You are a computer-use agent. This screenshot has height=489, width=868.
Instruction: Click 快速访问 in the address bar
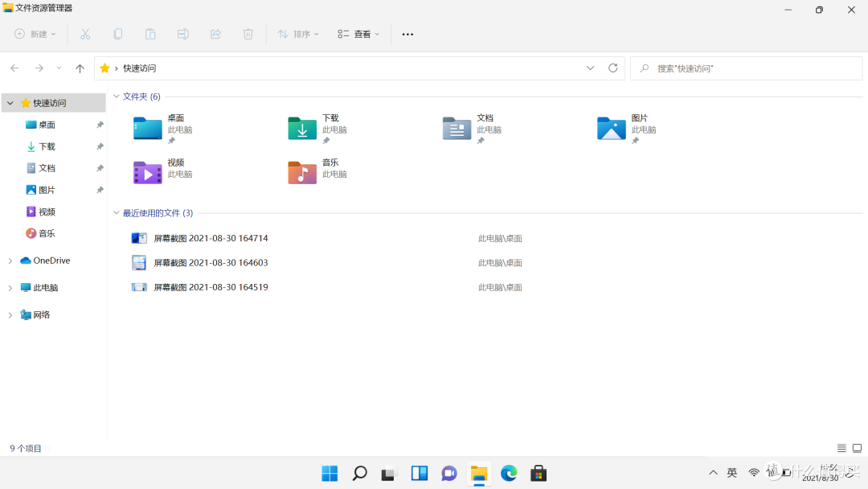click(140, 68)
